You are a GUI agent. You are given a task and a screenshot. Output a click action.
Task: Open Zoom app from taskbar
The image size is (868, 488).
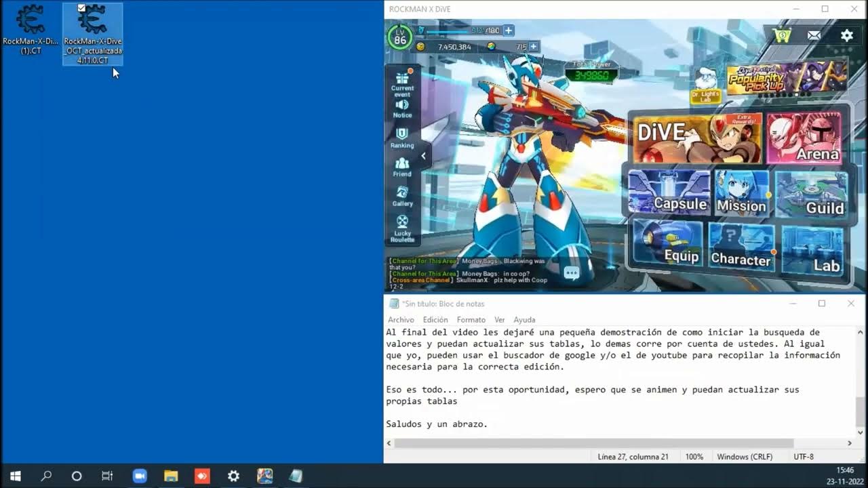[x=140, y=476]
